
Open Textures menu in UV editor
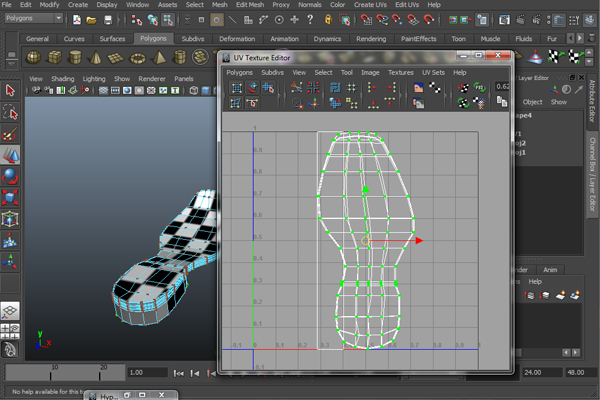(401, 72)
